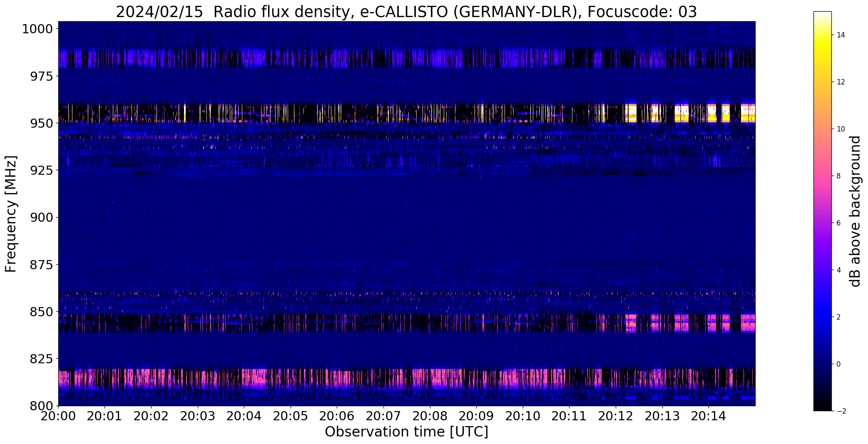Click the 20:06 time tick label

(x=337, y=416)
